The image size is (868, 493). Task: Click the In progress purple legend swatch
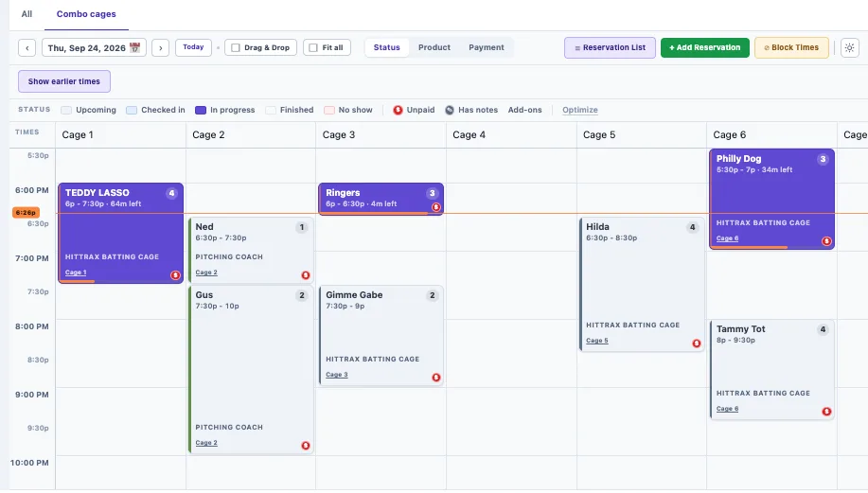pos(201,110)
